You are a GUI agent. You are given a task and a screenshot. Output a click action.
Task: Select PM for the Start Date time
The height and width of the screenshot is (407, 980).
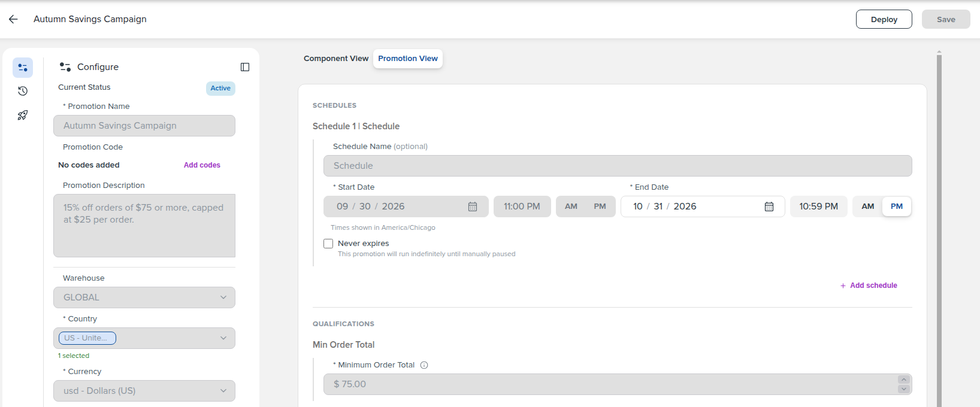600,206
